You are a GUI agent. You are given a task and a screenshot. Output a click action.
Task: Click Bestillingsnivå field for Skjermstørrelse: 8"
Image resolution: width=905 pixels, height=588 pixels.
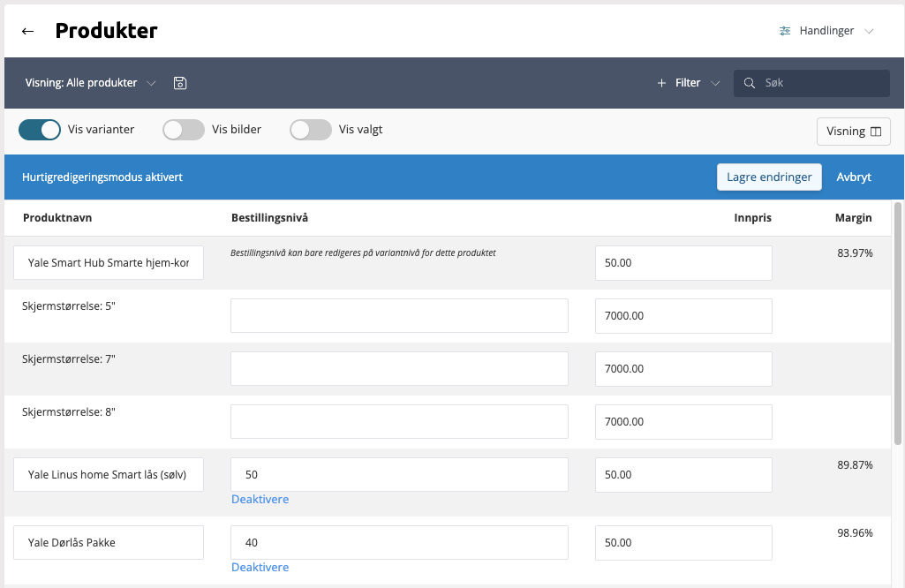pyautogui.click(x=399, y=421)
